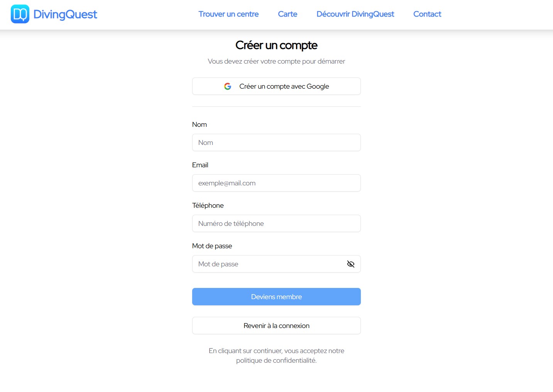553x392 pixels.
Task: Click the Google G logo icon
Action: (x=228, y=86)
